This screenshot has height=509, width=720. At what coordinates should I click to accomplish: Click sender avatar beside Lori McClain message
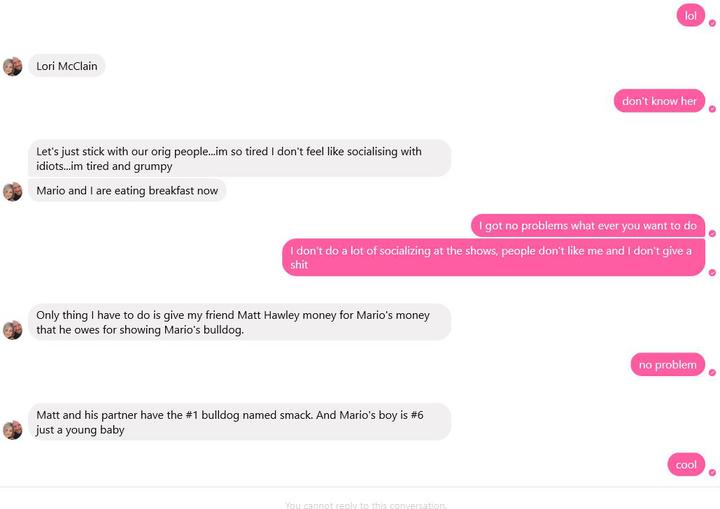tap(12, 67)
